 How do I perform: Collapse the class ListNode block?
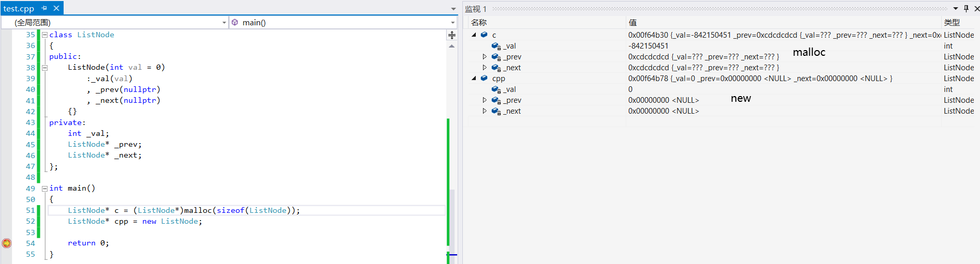tap(44, 35)
